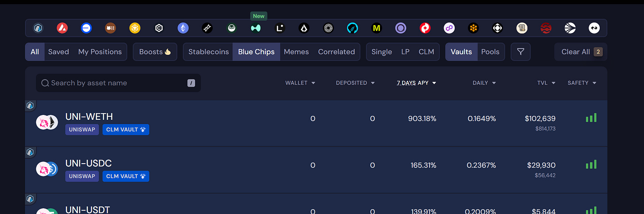Sort by the DEPOSITED column
The height and width of the screenshot is (214, 644).
355,83
